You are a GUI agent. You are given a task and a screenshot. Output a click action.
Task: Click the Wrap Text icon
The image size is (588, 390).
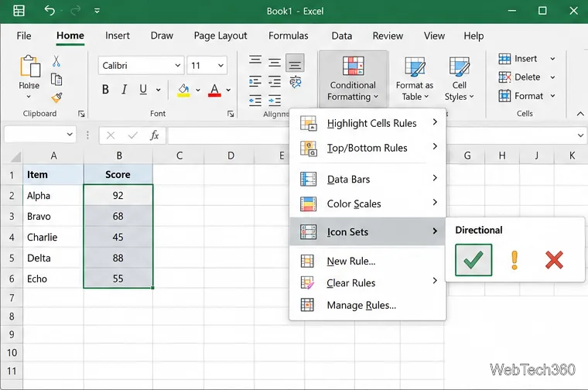coord(296,81)
